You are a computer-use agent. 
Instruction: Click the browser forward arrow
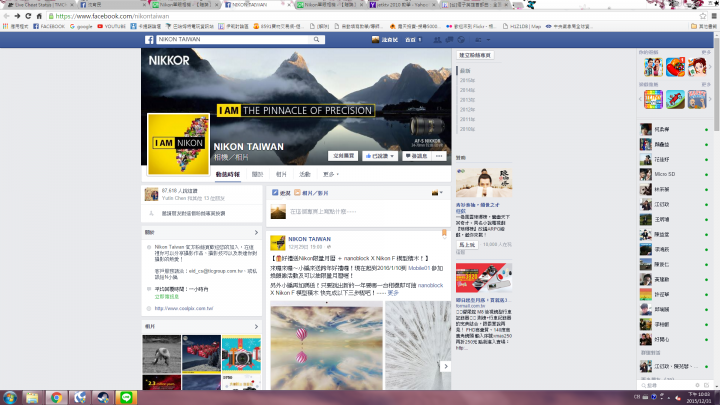pos(17,16)
